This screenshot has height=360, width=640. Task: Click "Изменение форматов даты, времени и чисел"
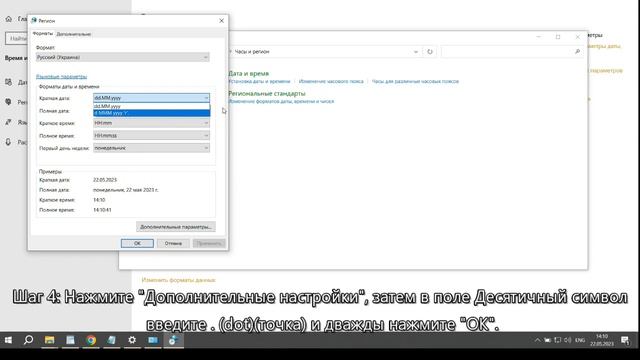[281, 101]
